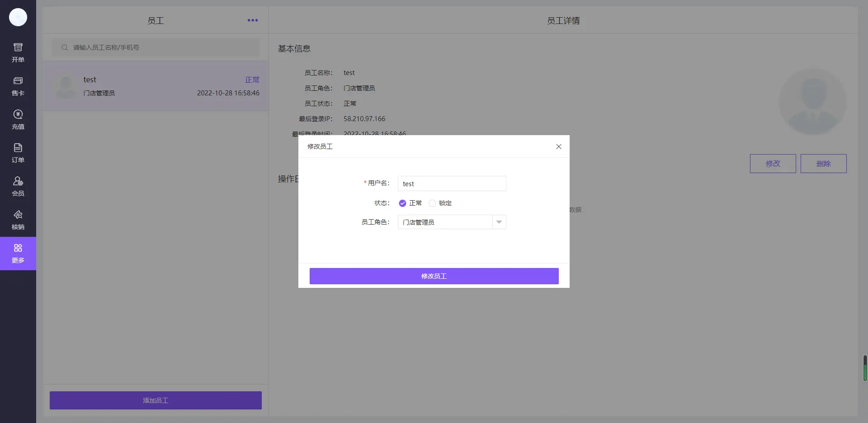Click the 修改 button in employee details

(773, 164)
